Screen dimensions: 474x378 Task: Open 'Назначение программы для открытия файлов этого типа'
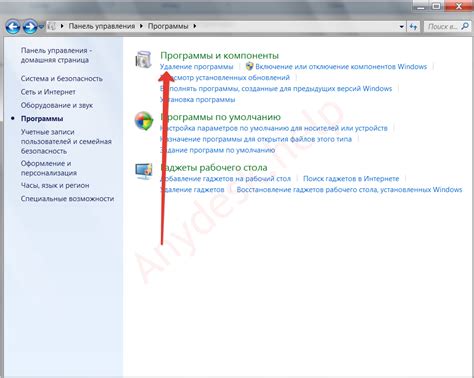256,139
